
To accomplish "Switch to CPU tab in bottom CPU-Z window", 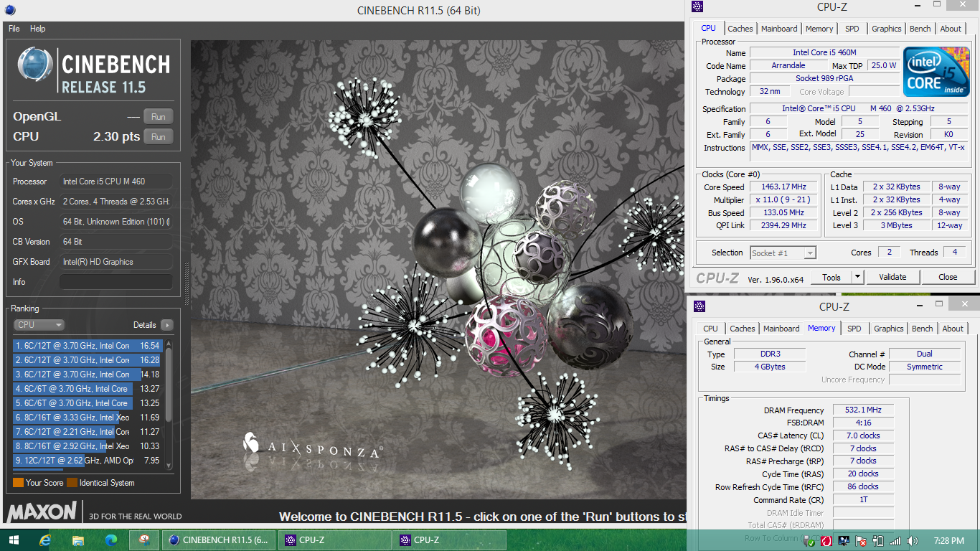I will 710,329.
